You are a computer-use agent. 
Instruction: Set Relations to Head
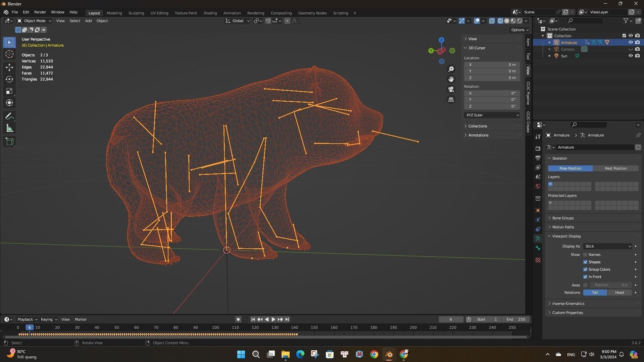point(619,293)
